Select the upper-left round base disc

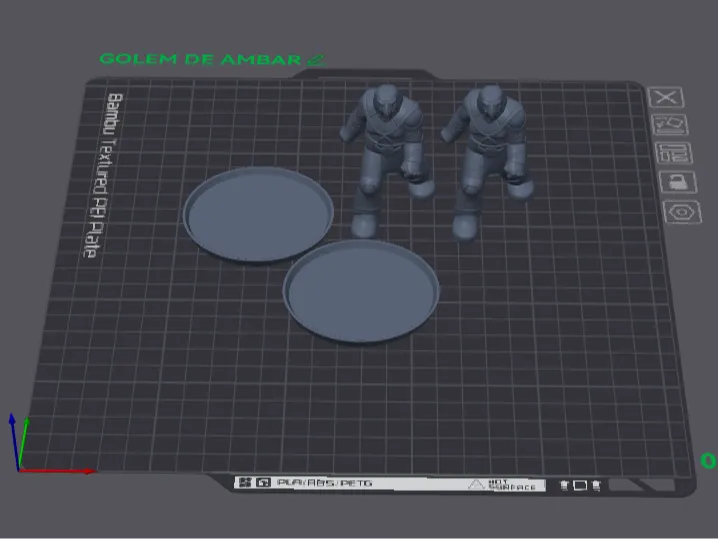(258, 214)
